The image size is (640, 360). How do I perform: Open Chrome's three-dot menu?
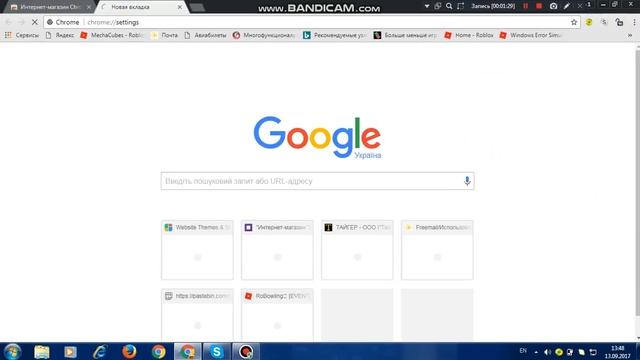click(x=634, y=22)
